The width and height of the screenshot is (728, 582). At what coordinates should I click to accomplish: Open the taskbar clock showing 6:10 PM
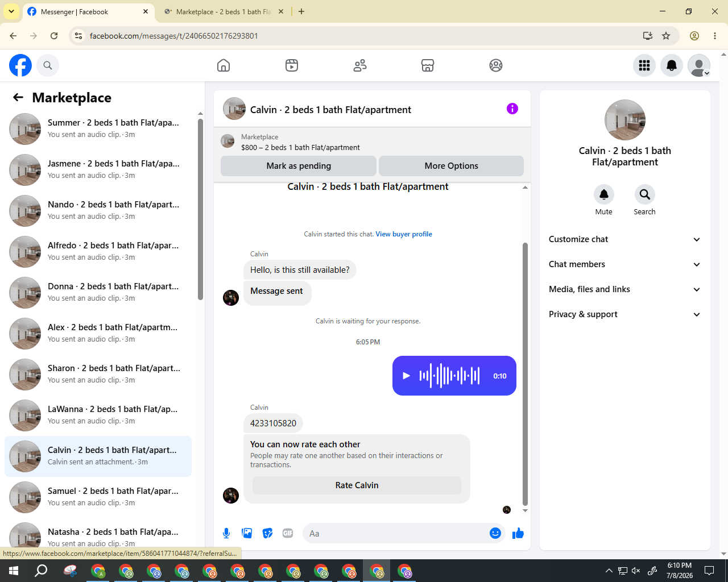point(680,571)
